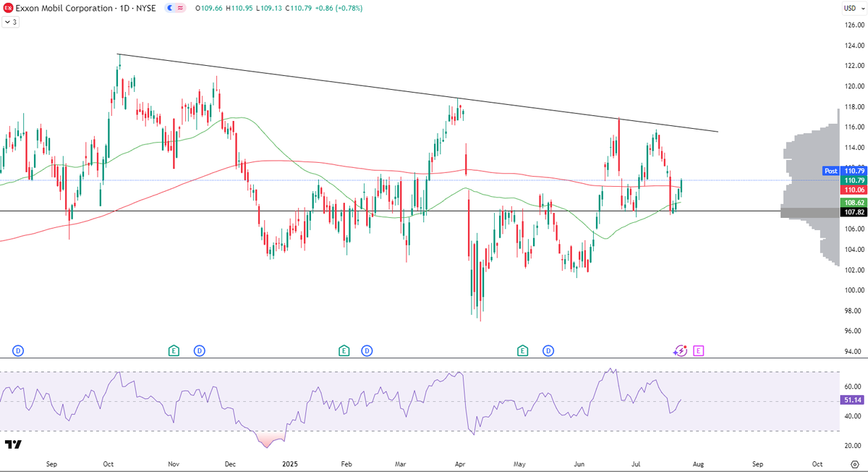
Task: Click the purple 51.14 RSI value label
Action: [x=853, y=400]
